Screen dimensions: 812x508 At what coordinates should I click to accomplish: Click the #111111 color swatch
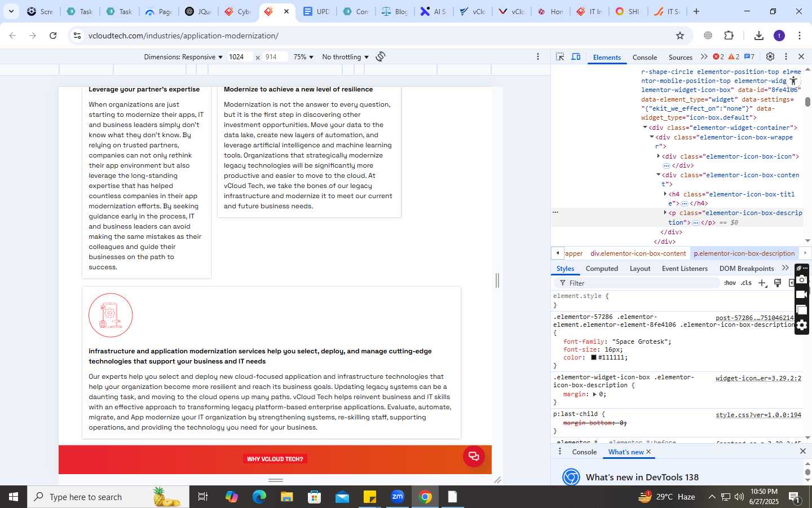pos(594,357)
